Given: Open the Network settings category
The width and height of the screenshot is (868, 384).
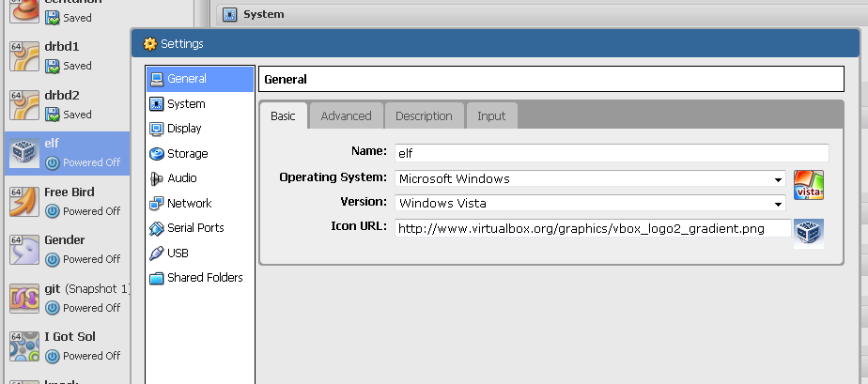Looking at the screenshot, I should pyautogui.click(x=200, y=203).
